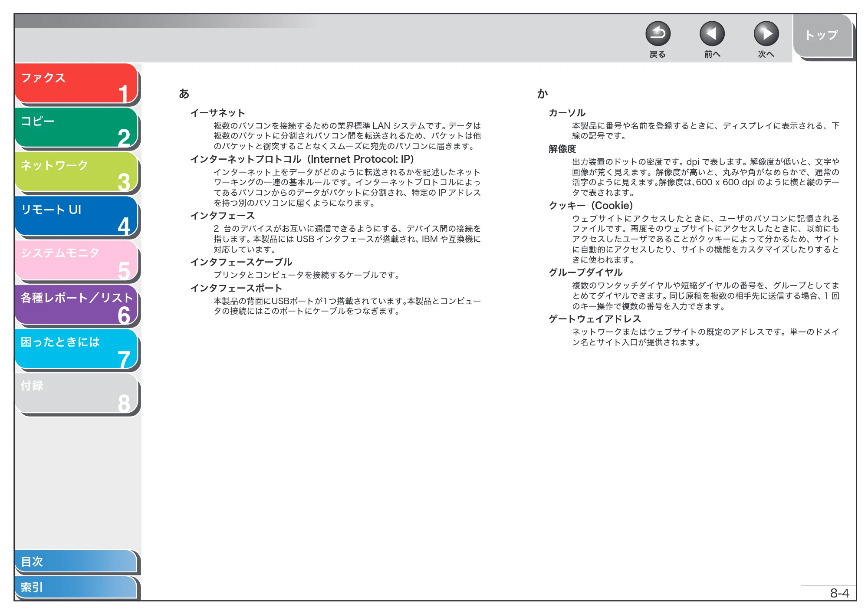Screen dimensions: 868x614
Task: Open the システムモニタ chapter 5 tab
Action: click(x=76, y=260)
